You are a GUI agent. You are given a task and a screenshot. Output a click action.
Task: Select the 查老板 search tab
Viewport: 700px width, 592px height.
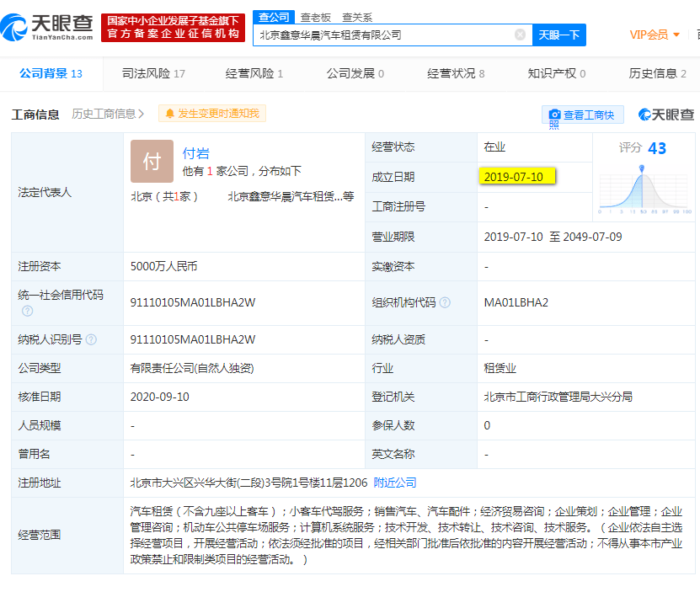point(316,18)
